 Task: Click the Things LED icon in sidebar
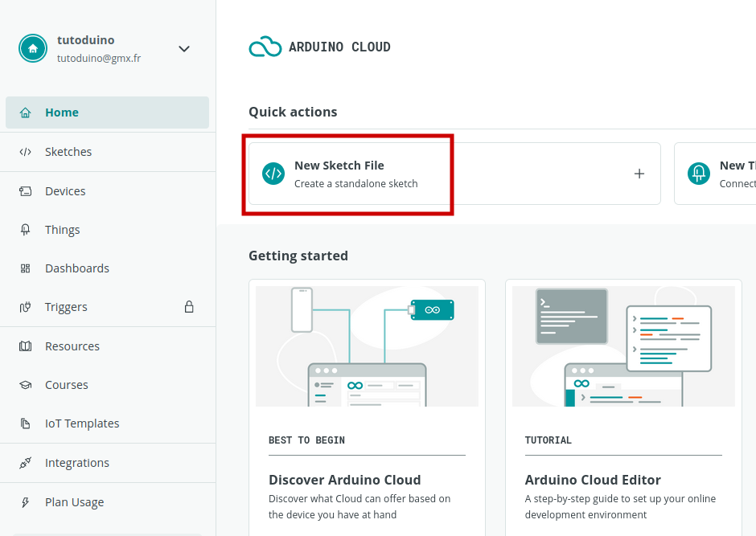click(x=25, y=230)
